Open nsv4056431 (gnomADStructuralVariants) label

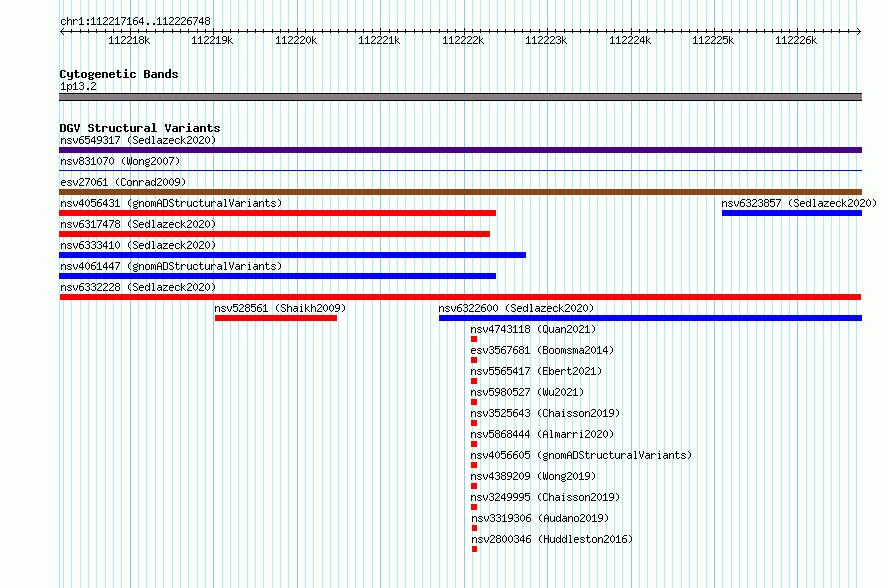coord(171,203)
